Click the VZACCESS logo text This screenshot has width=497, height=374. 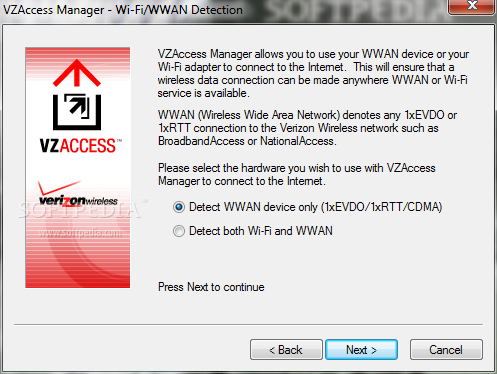(79, 146)
